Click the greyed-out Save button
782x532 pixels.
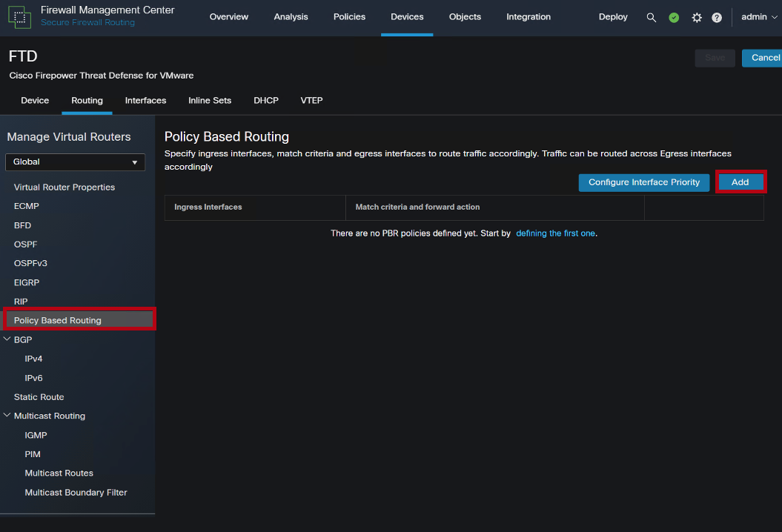point(715,58)
